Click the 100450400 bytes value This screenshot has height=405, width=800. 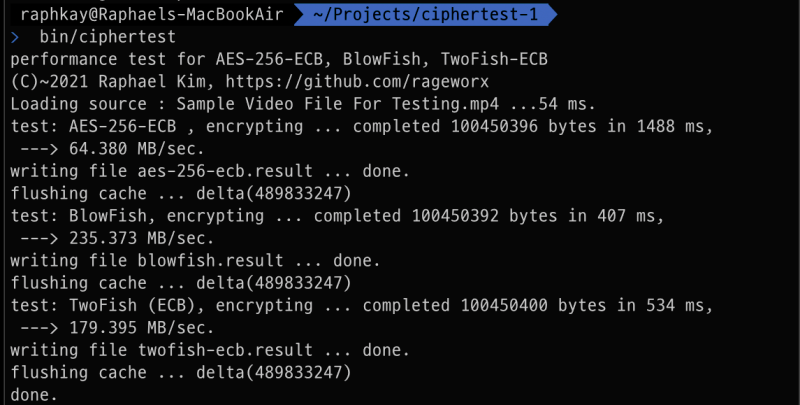pos(533,306)
